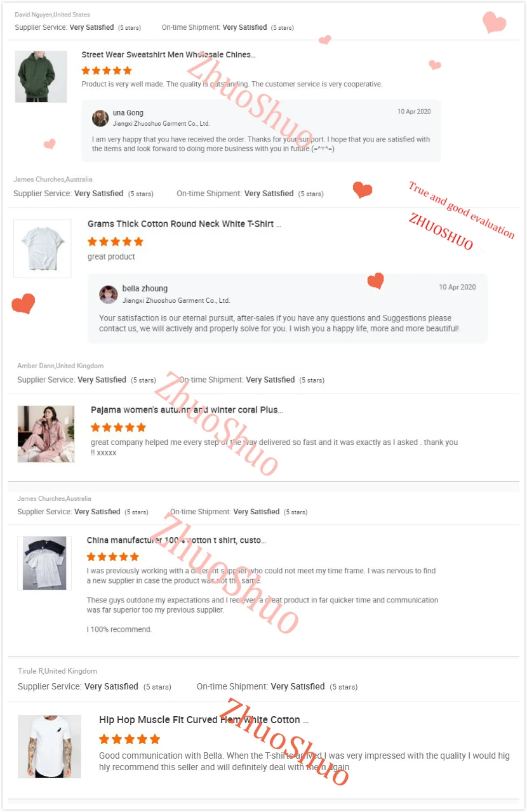
Task: Open the stacked t-shirts product thumbnail
Action: point(44,563)
